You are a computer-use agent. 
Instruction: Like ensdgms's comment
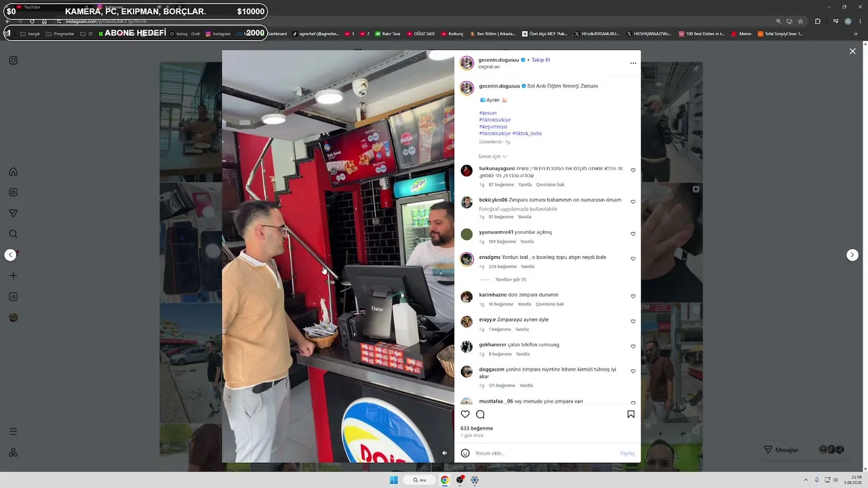coord(633,259)
